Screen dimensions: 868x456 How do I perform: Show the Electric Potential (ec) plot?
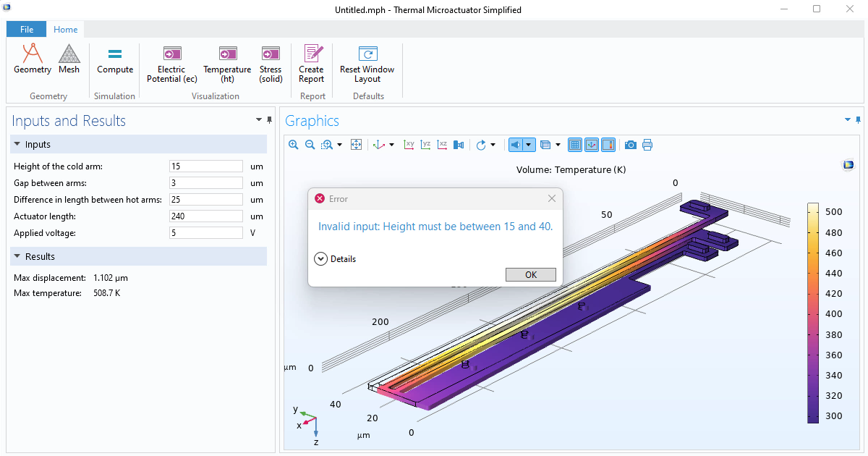pyautogui.click(x=172, y=64)
